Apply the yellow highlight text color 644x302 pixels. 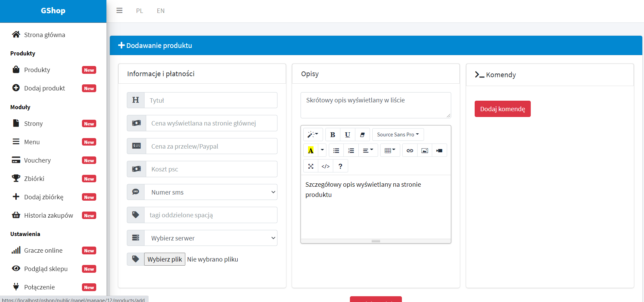[x=311, y=151]
